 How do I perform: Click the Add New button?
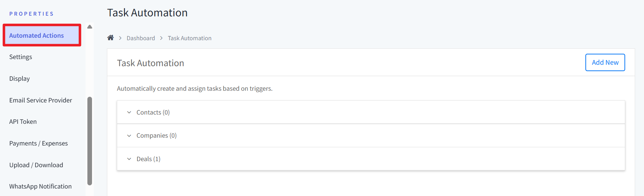605,63
